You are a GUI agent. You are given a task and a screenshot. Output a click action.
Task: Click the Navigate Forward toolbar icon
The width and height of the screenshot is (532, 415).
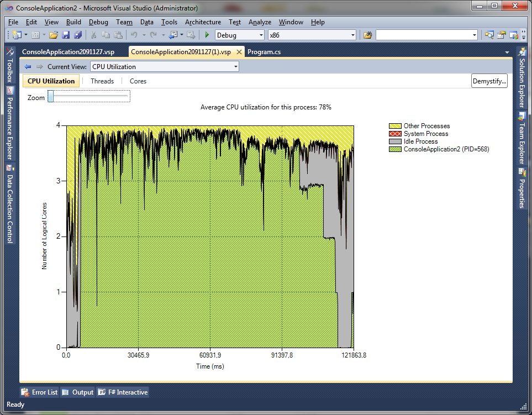pos(191,35)
